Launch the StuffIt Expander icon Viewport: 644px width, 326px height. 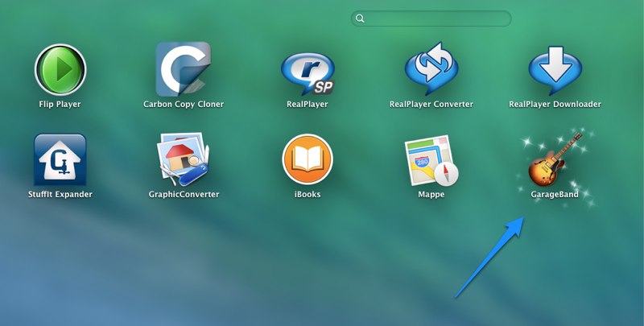pos(60,159)
